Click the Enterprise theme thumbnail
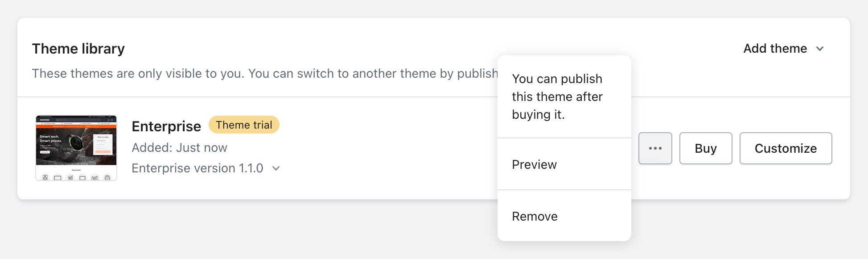This screenshot has width=868, height=259. (76, 148)
